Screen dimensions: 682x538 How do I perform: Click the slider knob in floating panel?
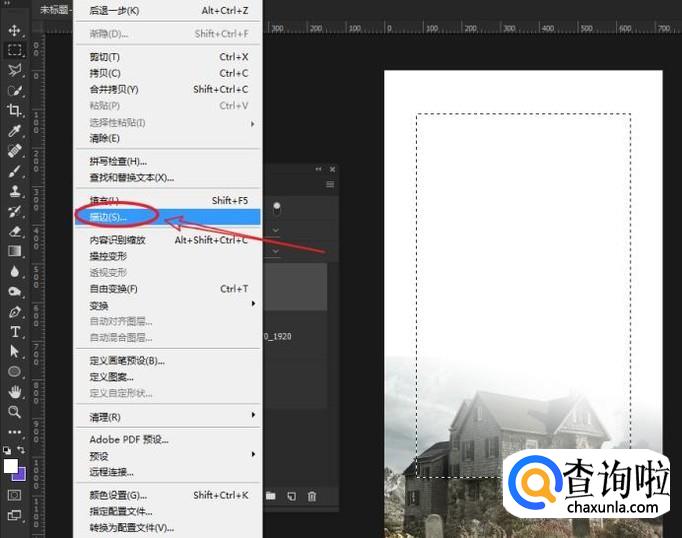277,208
